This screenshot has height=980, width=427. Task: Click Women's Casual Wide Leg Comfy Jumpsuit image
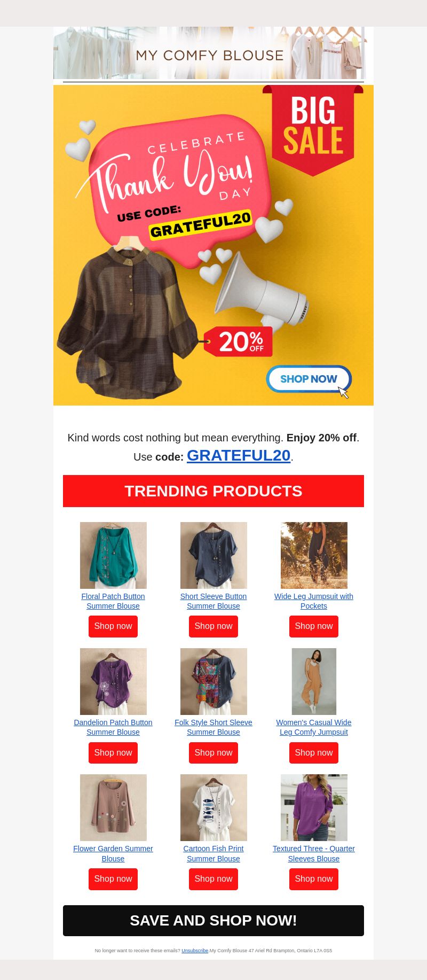314,681
